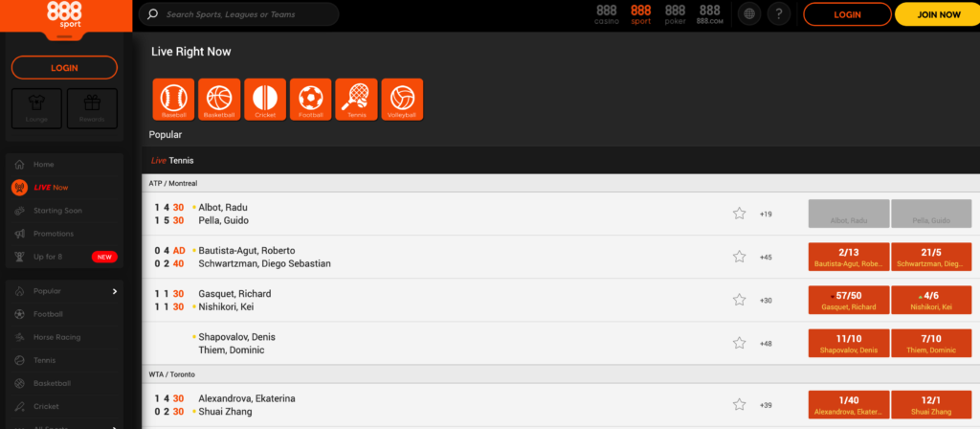Open the help question mark icon
Screen dimensions: 980x429
[779, 13]
